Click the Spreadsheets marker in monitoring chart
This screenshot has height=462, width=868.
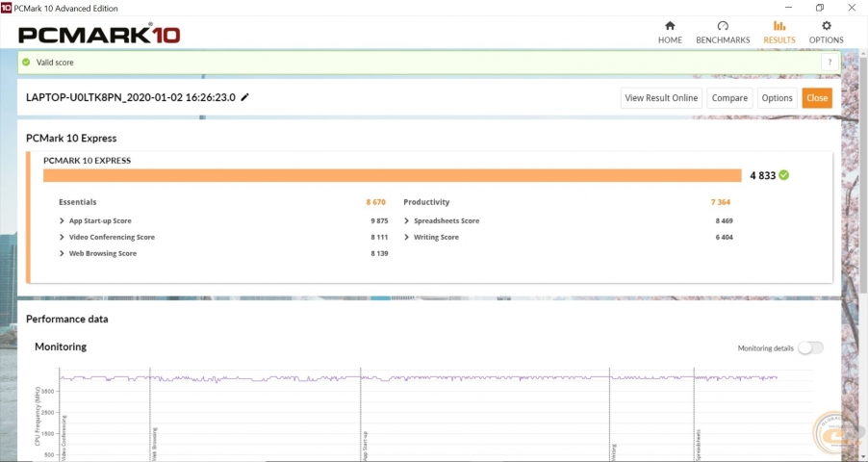point(699,445)
